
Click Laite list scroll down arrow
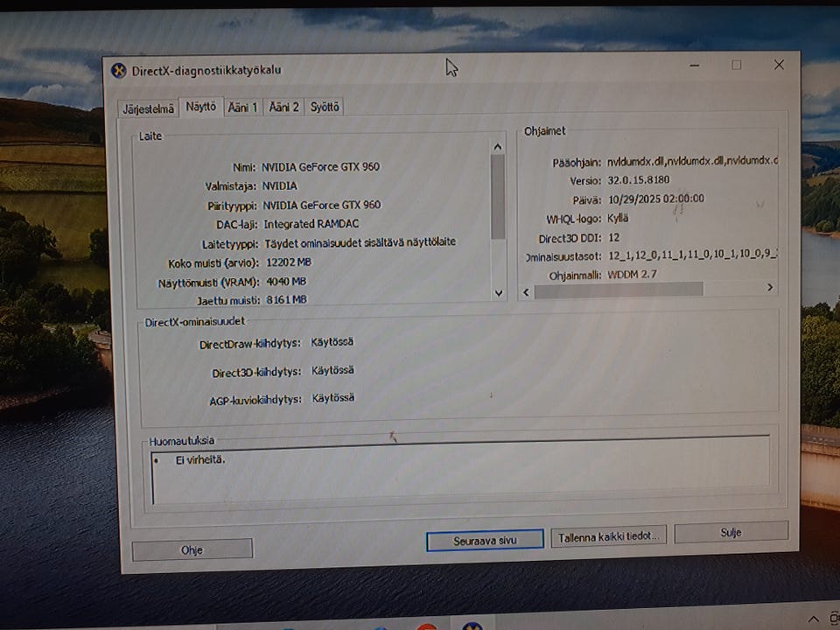tap(499, 293)
